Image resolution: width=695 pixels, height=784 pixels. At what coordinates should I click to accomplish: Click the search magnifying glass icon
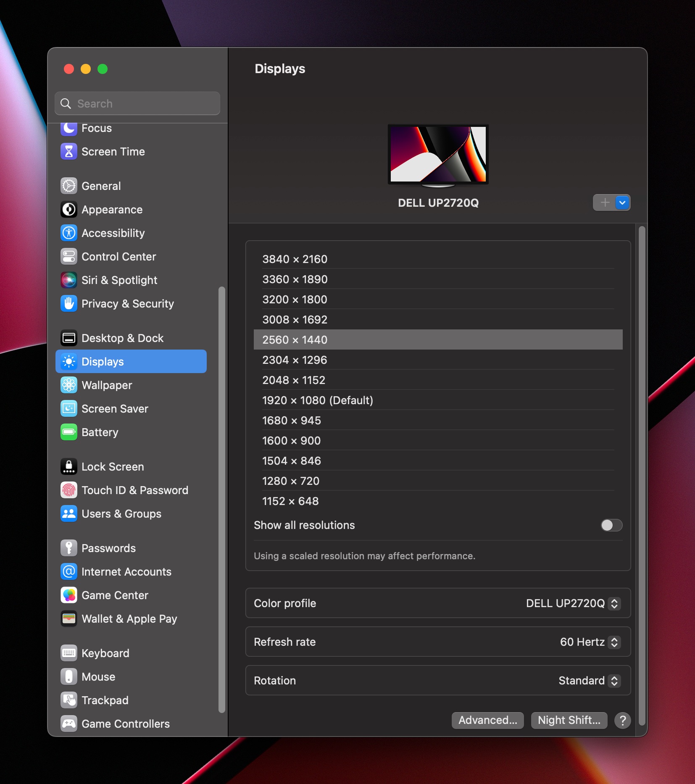pos(66,103)
